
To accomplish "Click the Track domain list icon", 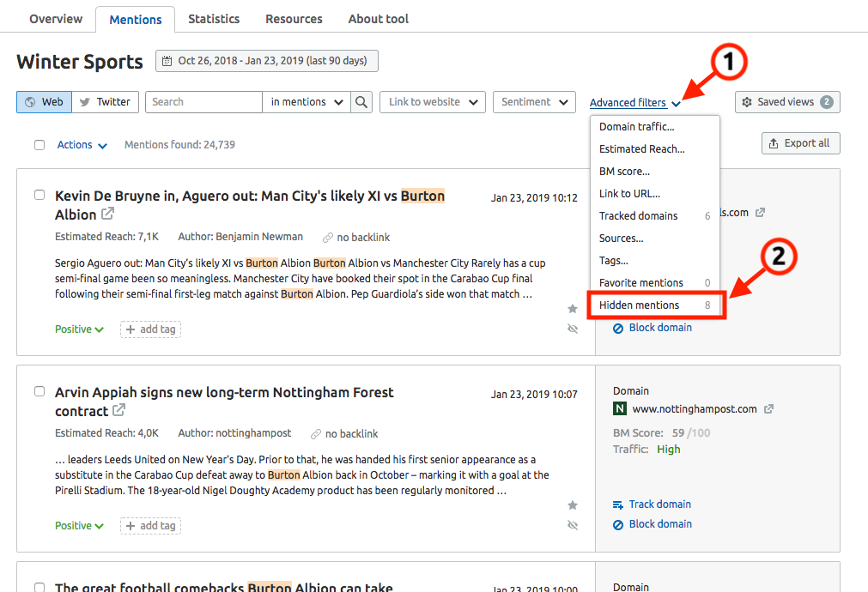I will click(618, 504).
